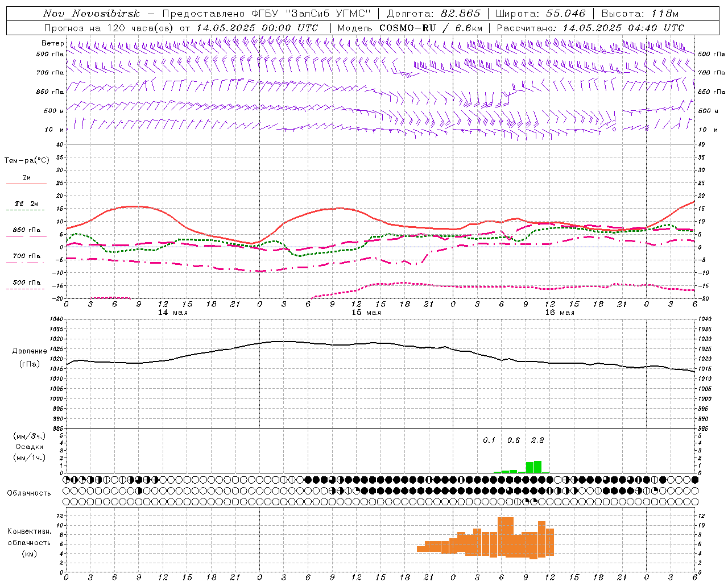The image size is (728, 582).
Task: Click the 'Тем-ра(°C)' temperature panel label
Action: tap(27, 161)
